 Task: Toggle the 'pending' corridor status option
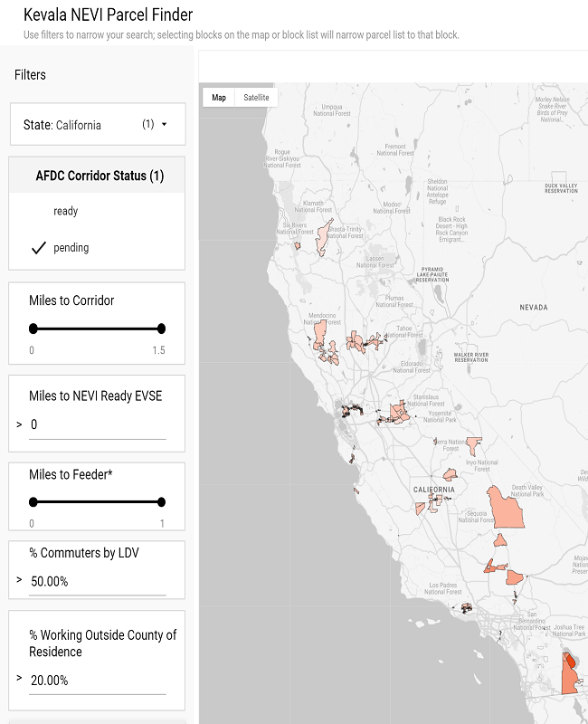click(71, 247)
